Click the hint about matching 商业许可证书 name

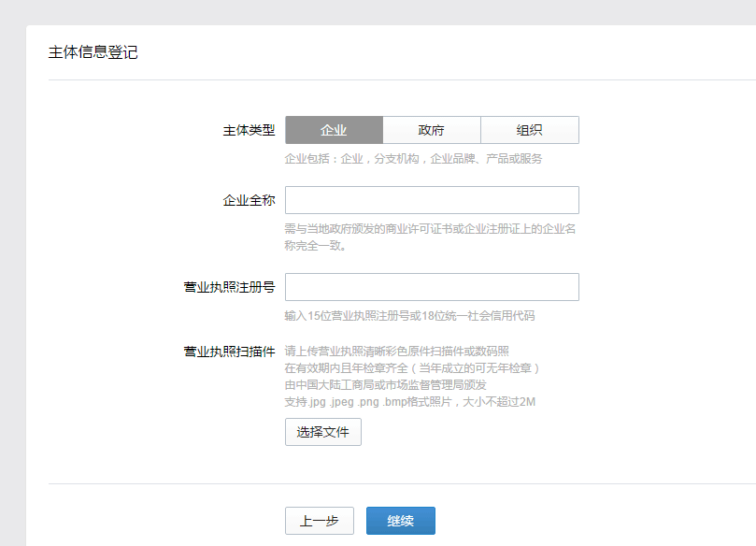coord(430,237)
